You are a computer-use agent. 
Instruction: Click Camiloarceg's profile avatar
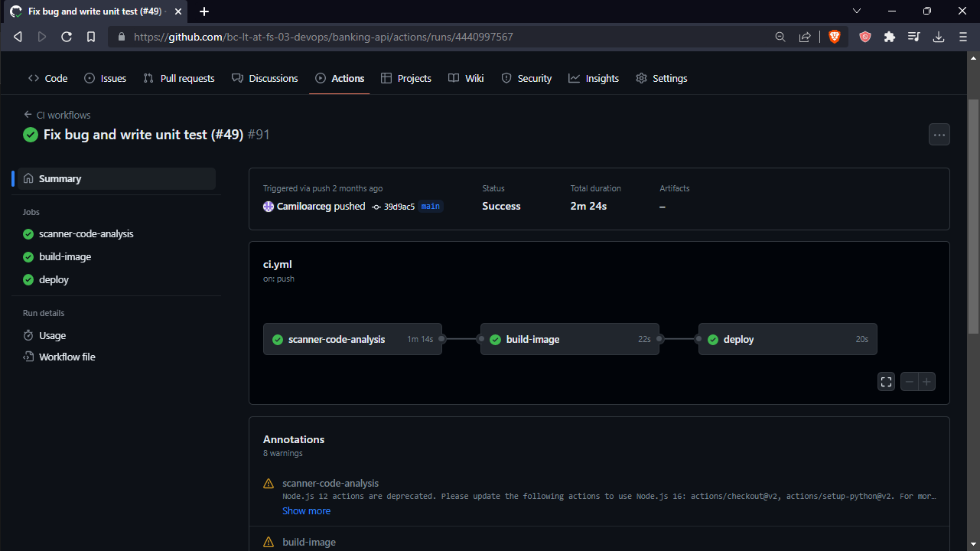click(x=269, y=206)
